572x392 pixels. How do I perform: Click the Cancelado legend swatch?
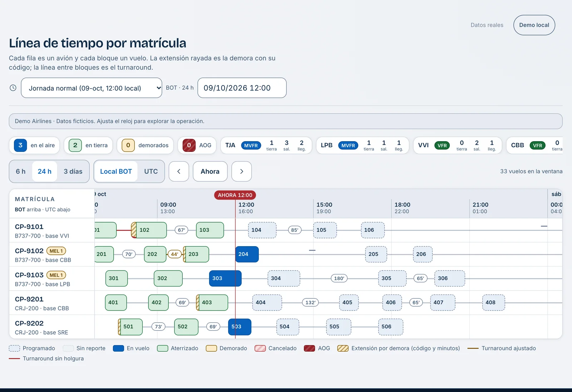tap(260, 348)
